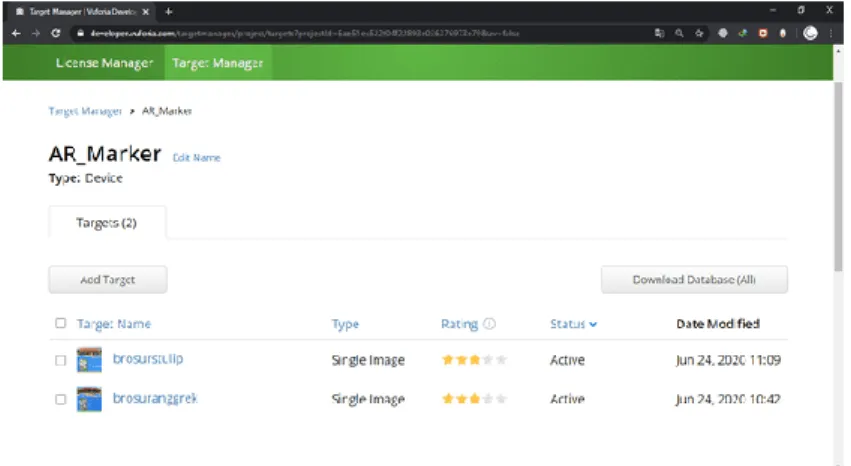Click AR_Marker breadcrumb text
851x466 pixels.
tap(167, 111)
